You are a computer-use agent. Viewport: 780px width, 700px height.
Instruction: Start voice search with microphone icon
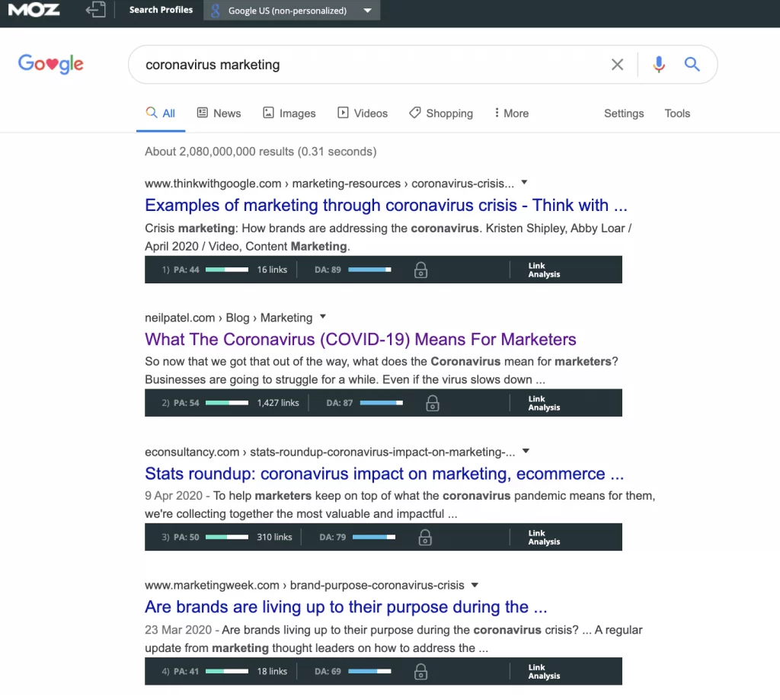(x=659, y=65)
